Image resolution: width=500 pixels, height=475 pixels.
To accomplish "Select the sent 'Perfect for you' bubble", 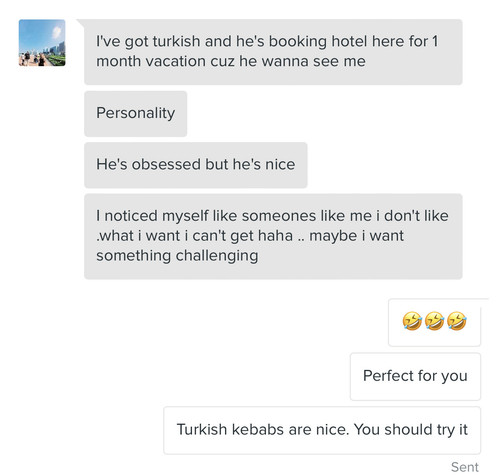I will tap(415, 376).
